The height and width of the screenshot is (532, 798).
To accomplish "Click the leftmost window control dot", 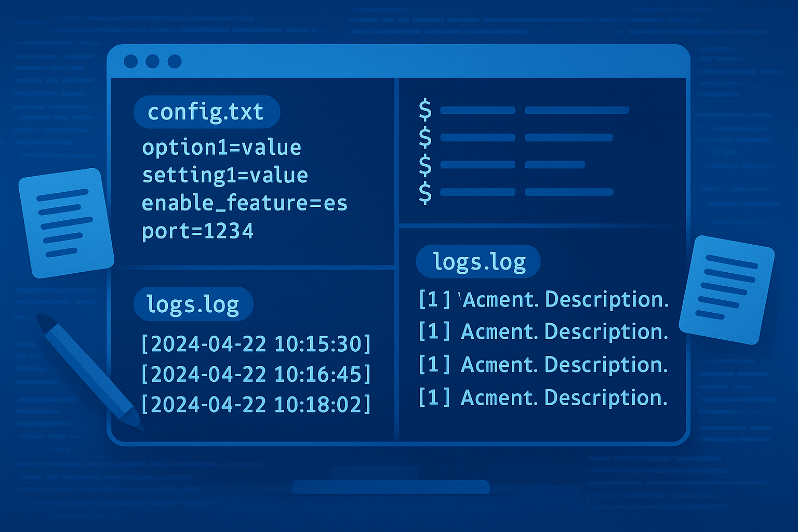I will (131, 61).
